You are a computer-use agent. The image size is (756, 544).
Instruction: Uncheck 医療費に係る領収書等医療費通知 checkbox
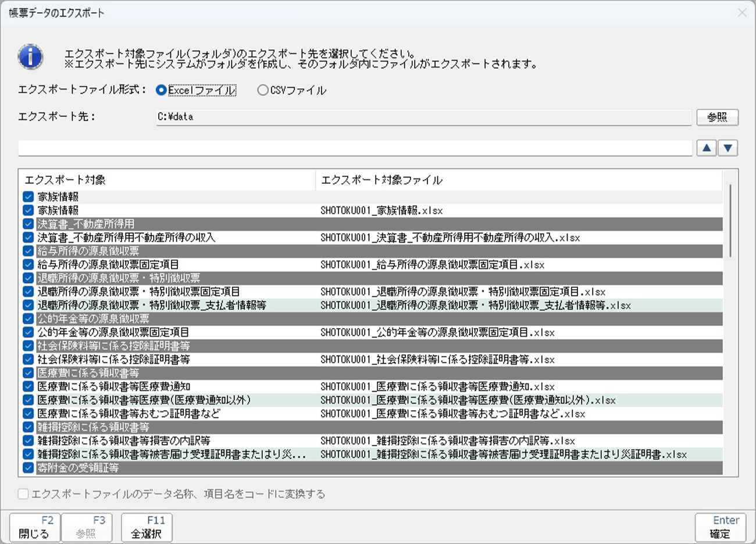click(x=28, y=386)
